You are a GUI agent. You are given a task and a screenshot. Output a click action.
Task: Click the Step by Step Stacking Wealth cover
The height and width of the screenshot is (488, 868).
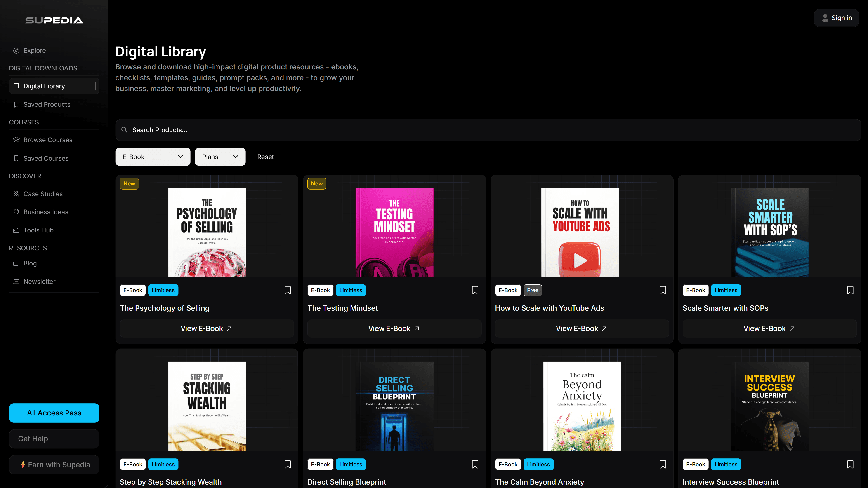(207, 406)
